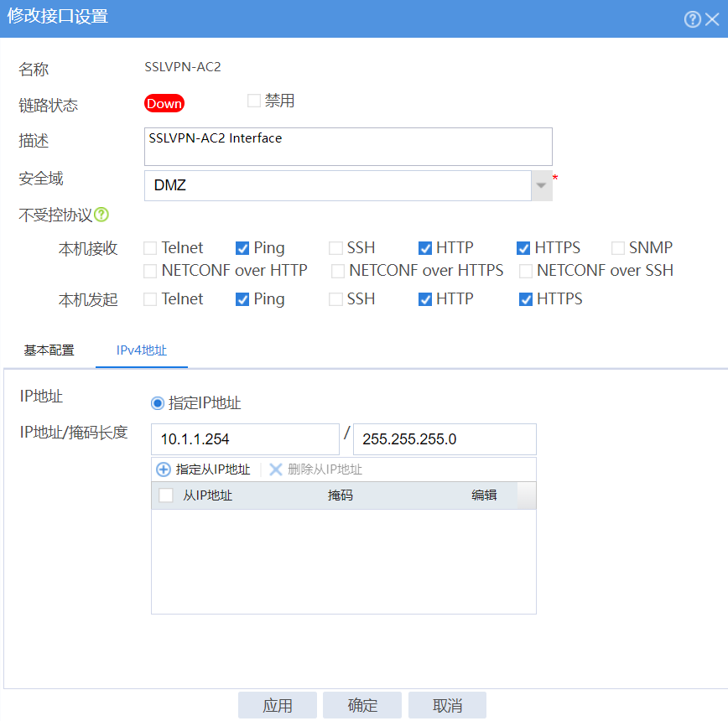Screen dimensions: 728x721
Task: Click the IP address field 10.1.1.254
Action: point(245,439)
